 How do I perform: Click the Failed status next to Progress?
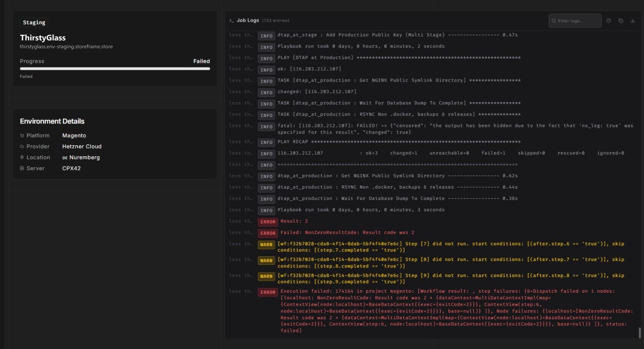point(201,61)
